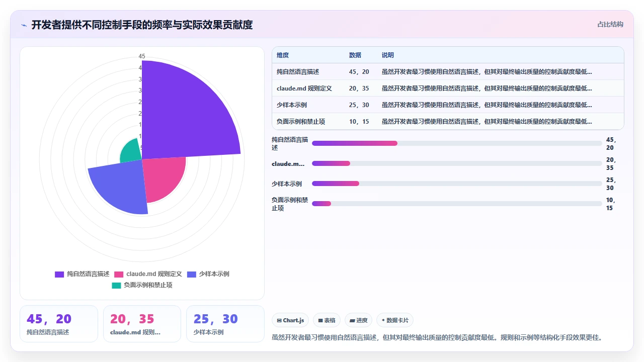Screen dimensions: 644x362
Task: Toggle claude.md 规则定义 legend swatch
Action: [119, 274]
